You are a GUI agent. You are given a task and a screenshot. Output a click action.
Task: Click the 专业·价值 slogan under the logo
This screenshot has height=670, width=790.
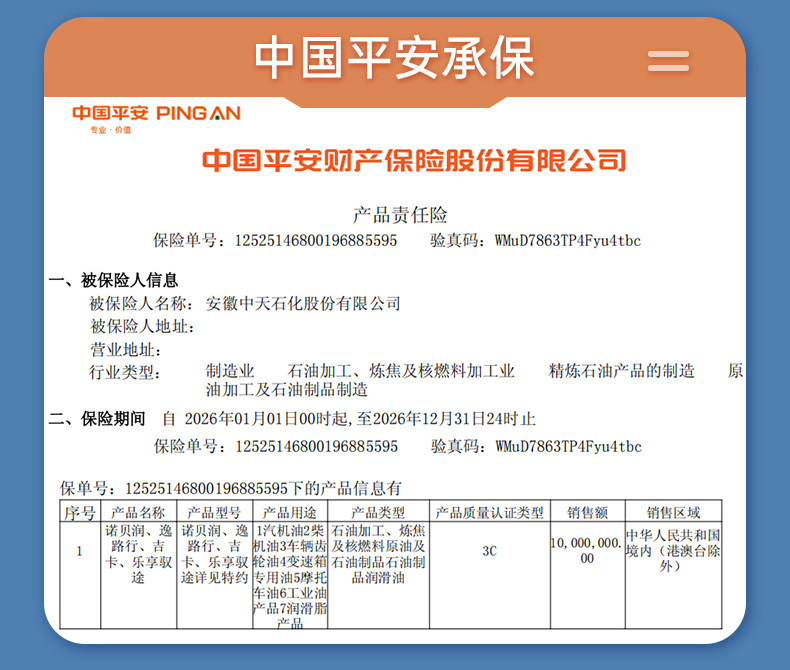click(x=110, y=130)
